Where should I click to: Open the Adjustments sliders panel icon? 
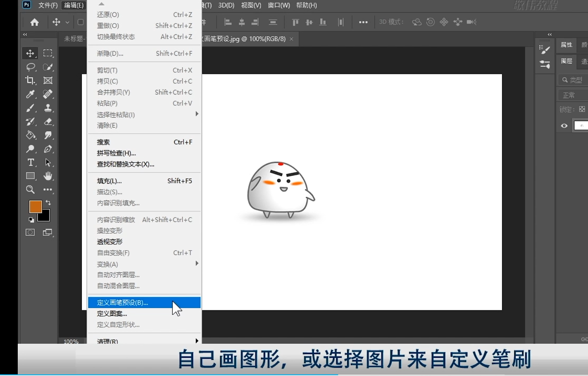coord(545,64)
